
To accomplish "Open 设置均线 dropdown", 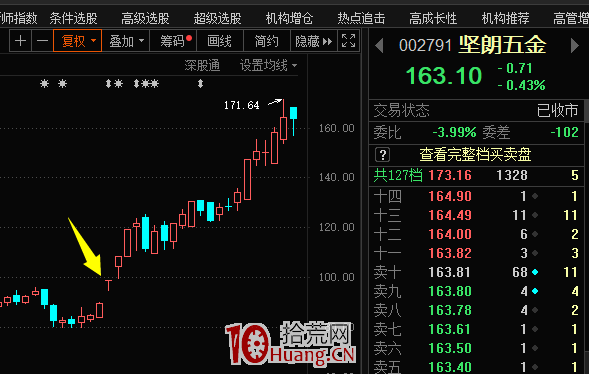I will [x=268, y=65].
